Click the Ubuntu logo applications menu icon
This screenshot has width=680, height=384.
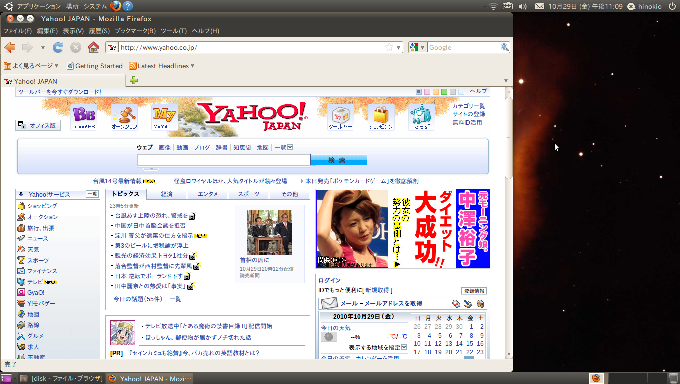pos(8,6)
